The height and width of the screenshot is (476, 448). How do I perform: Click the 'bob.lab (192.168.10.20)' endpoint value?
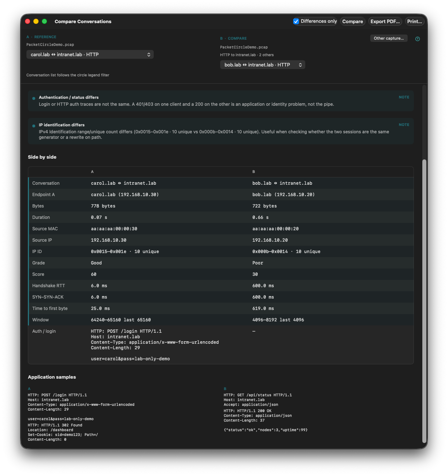tap(284, 195)
